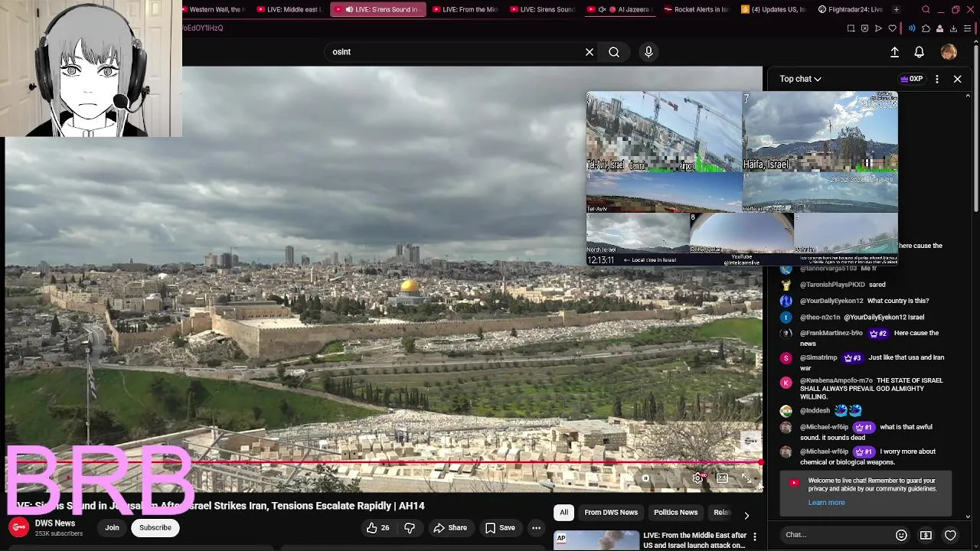Open @Simatrimp chat username
Viewport: 980px width, 551px height.
coord(818,357)
